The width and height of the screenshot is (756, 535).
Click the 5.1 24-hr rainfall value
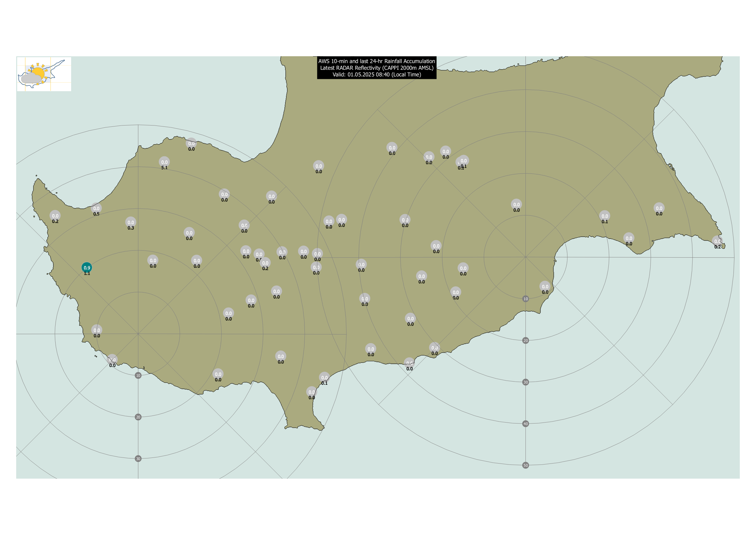(x=164, y=168)
